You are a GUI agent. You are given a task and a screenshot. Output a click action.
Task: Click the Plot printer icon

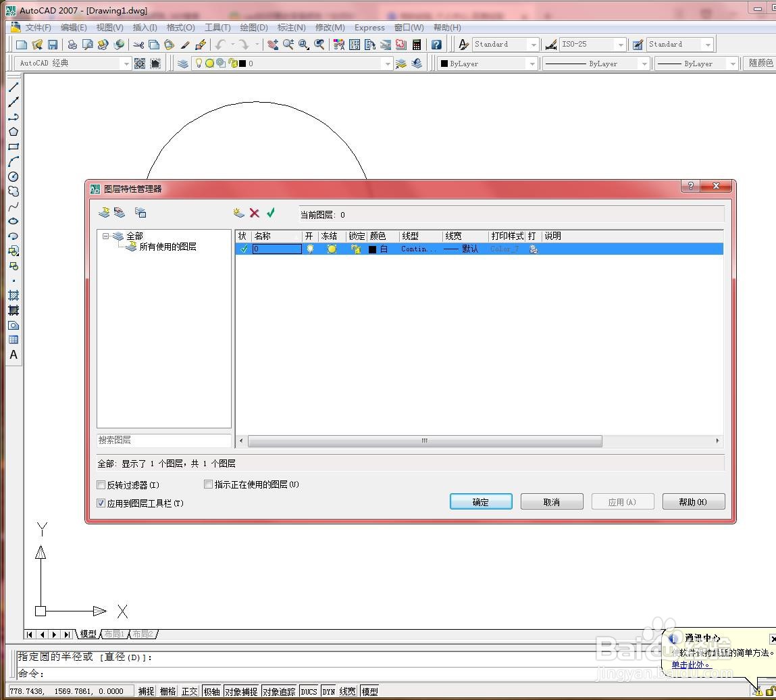pos(72,45)
